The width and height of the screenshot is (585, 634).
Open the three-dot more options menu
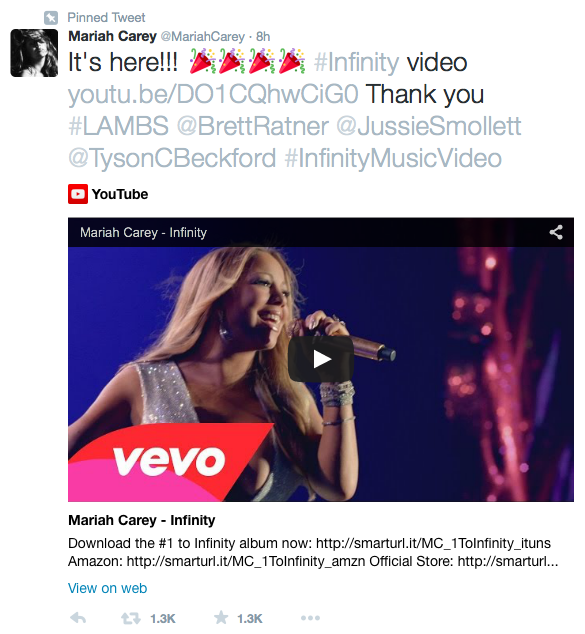[x=310, y=618]
